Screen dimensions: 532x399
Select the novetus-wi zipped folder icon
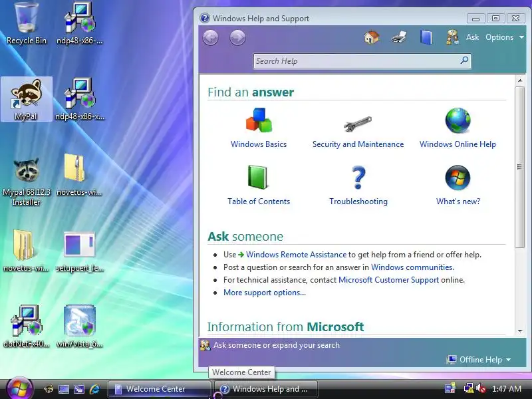[x=78, y=175]
